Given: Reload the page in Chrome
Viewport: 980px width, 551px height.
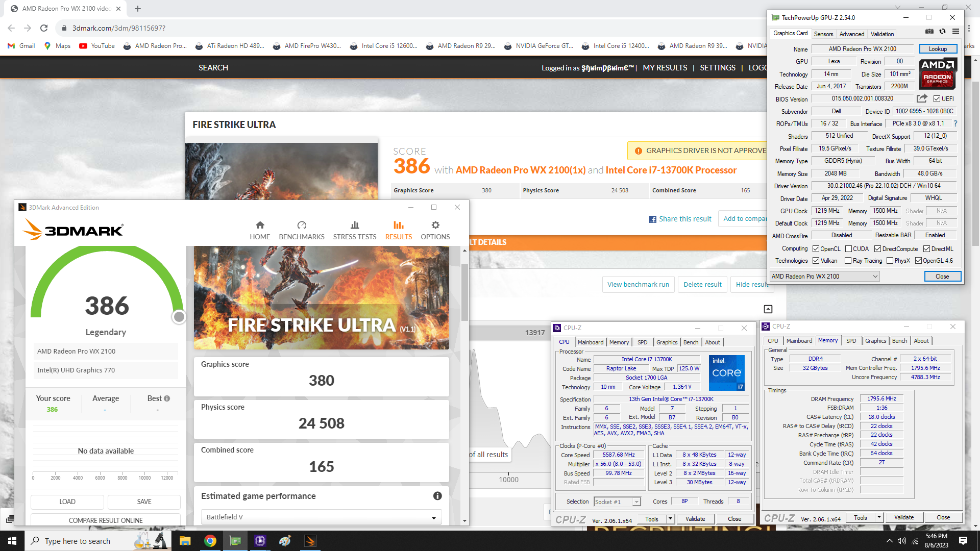Looking at the screenshot, I should pos(44,28).
